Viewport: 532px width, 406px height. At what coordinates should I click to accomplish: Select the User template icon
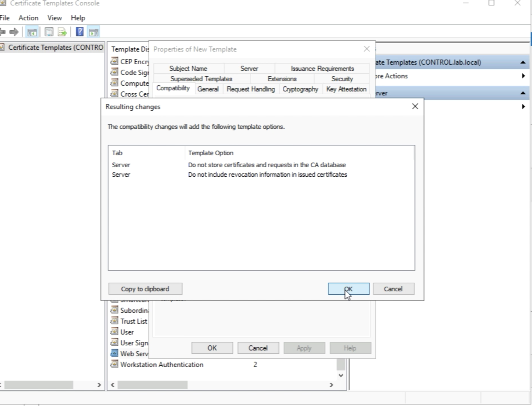(x=114, y=332)
